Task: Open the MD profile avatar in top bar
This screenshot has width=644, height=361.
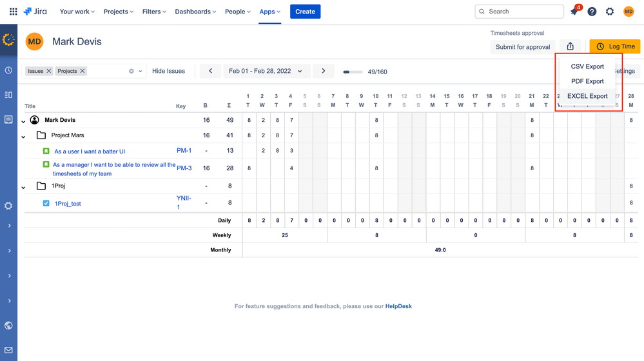Action: pyautogui.click(x=629, y=12)
